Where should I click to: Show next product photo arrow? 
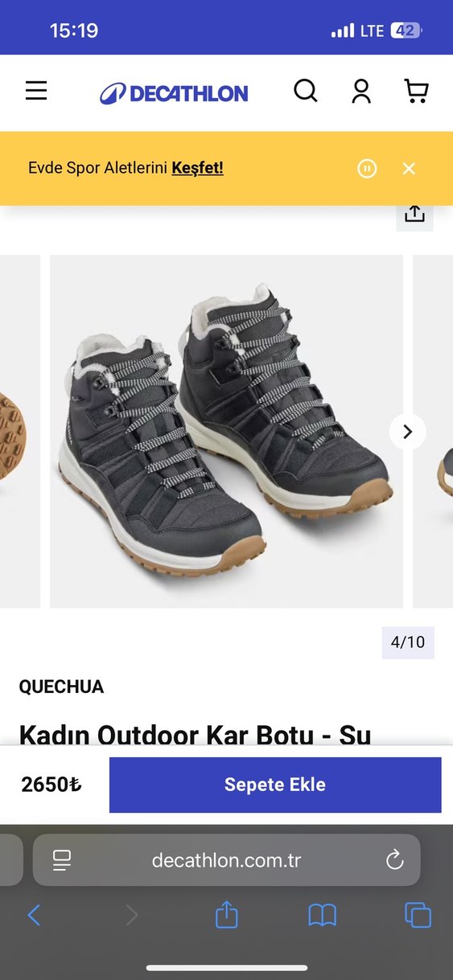click(x=407, y=432)
